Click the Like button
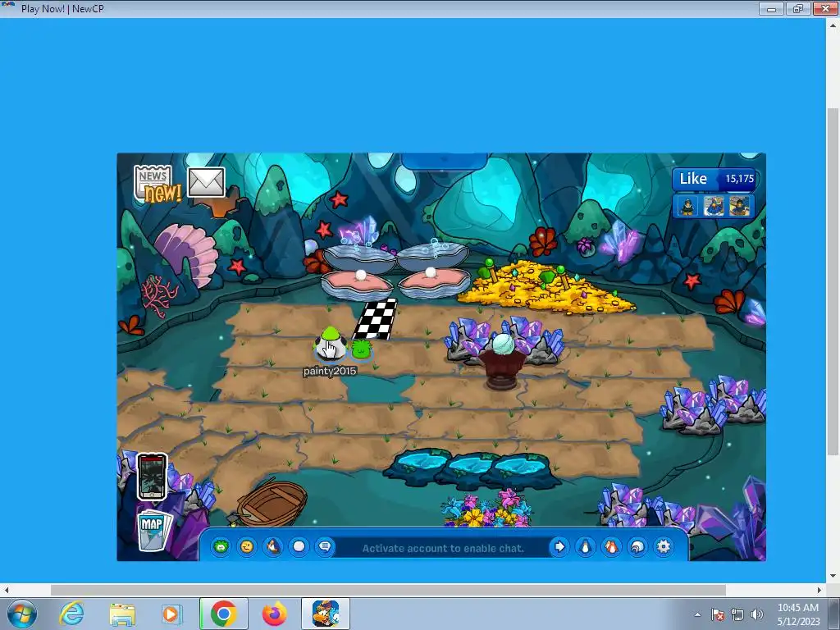The height and width of the screenshot is (630, 840). tap(693, 178)
